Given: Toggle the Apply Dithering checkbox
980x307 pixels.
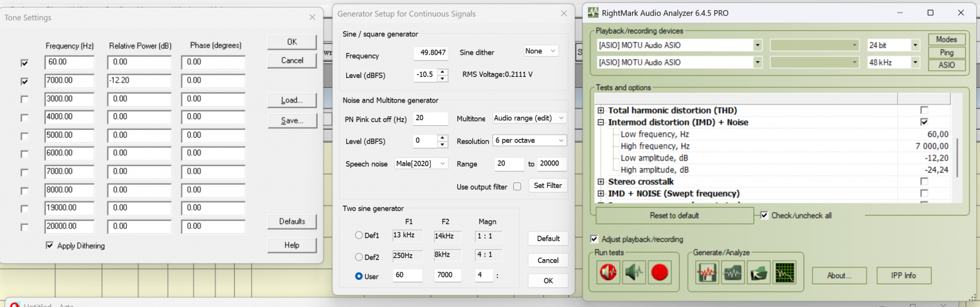Looking at the screenshot, I should (x=50, y=246).
